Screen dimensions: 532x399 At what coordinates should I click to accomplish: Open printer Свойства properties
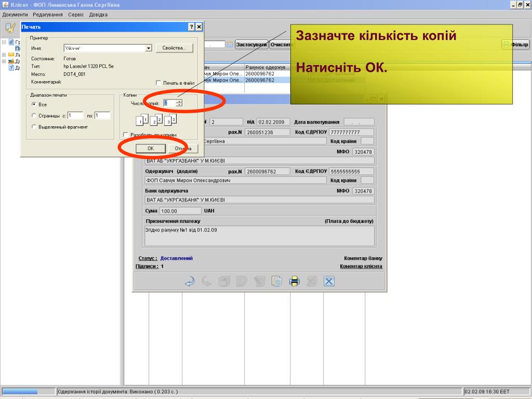click(x=175, y=48)
